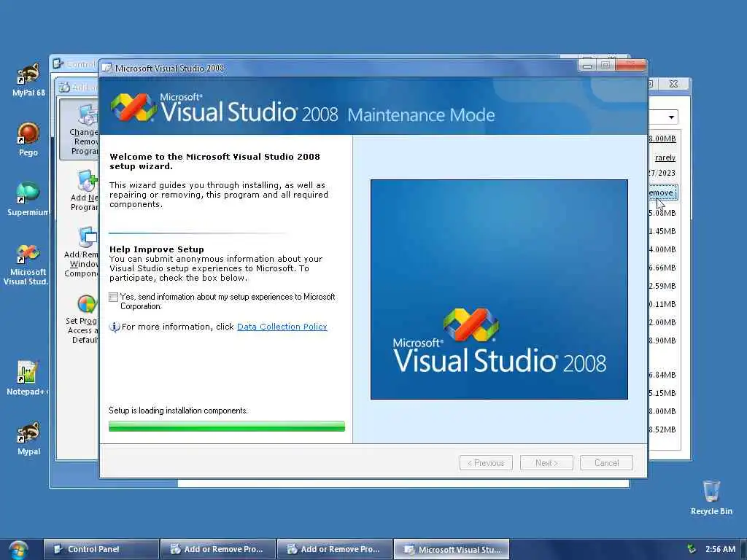Click the Maintenance Mode header text
The image size is (747, 560).
pyautogui.click(x=421, y=115)
